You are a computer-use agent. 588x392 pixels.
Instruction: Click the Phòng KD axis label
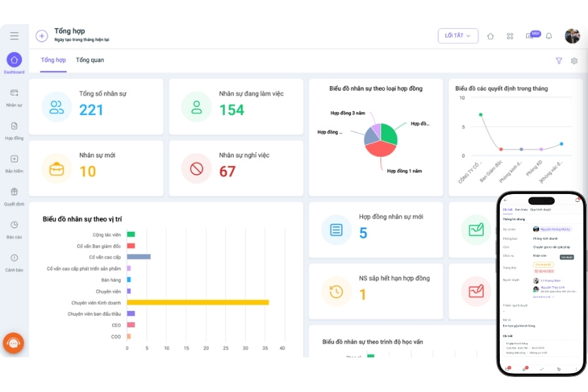point(534,168)
